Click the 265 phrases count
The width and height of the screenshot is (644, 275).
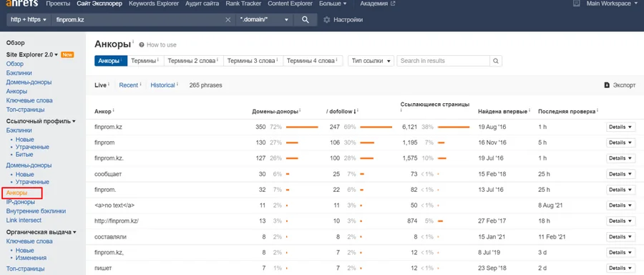205,85
